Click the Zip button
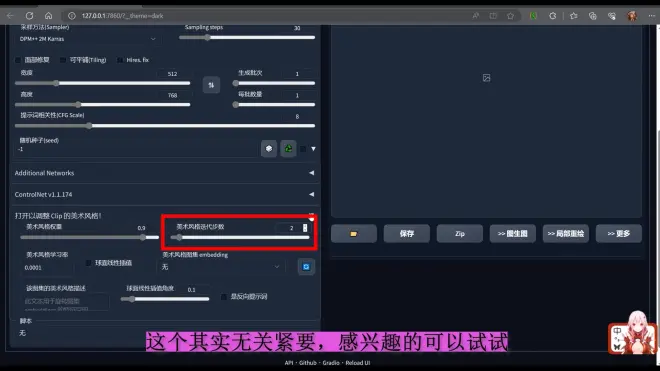The image size is (660, 371). click(460, 233)
